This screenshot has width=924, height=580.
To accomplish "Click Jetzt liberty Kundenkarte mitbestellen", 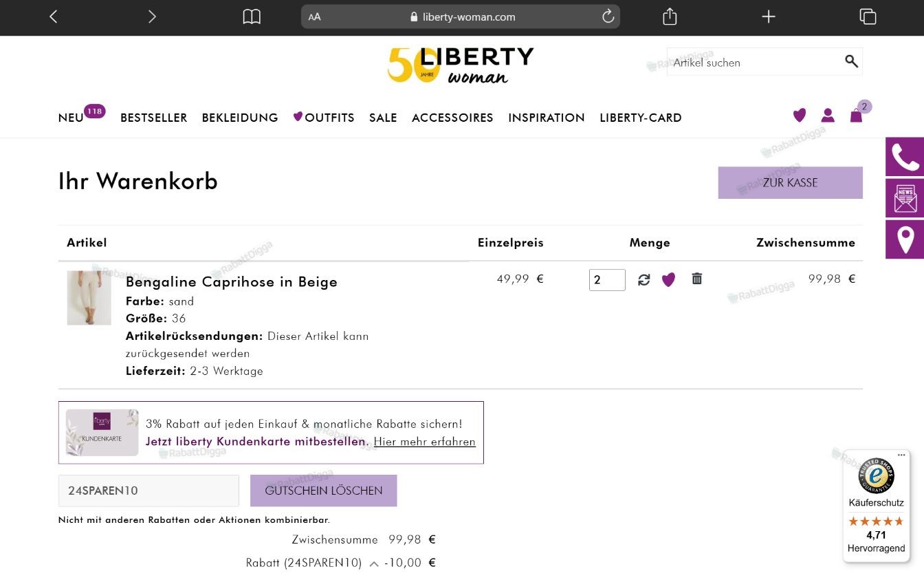I will (x=257, y=441).
